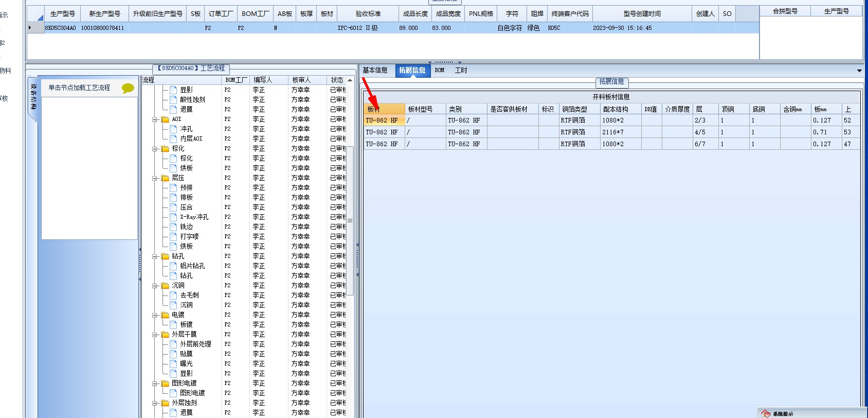Image resolution: width=868 pixels, height=418 pixels.
Task: Click the 型号创建时间 column header
Action: click(x=642, y=14)
